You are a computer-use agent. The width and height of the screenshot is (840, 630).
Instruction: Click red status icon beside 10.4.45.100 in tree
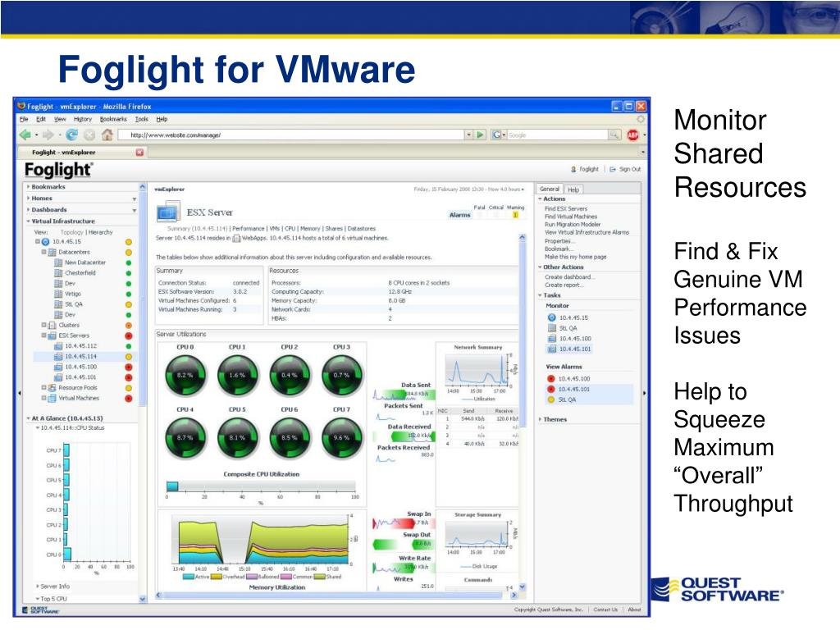pyautogui.click(x=129, y=367)
